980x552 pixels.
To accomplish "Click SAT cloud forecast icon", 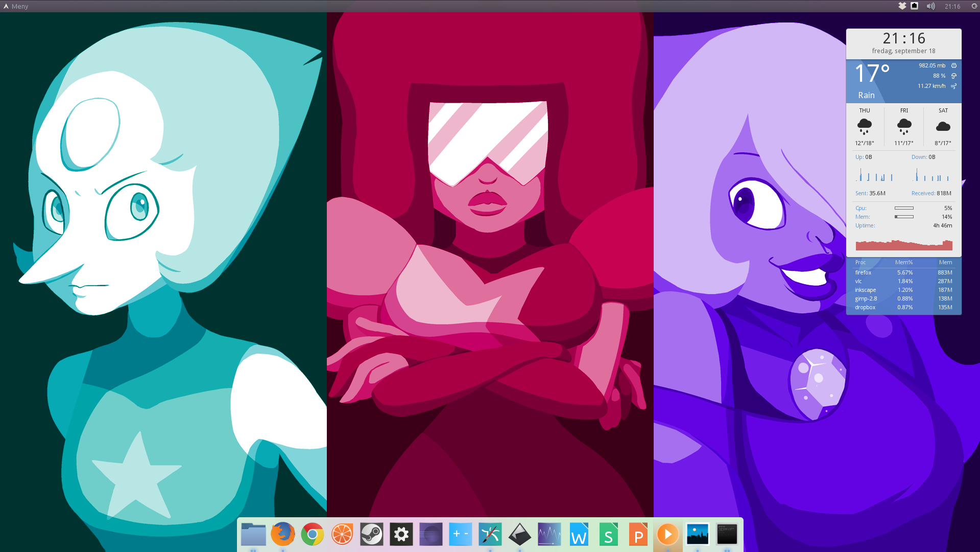I will [x=943, y=126].
